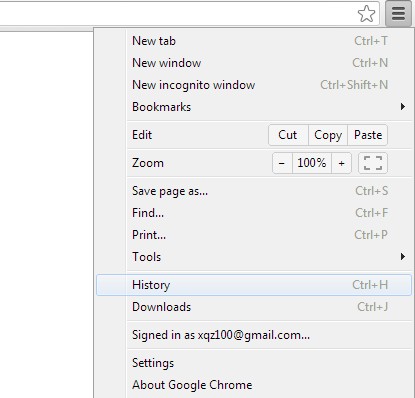Toggle fullscreen mode with the Zoom row icon

(373, 163)
